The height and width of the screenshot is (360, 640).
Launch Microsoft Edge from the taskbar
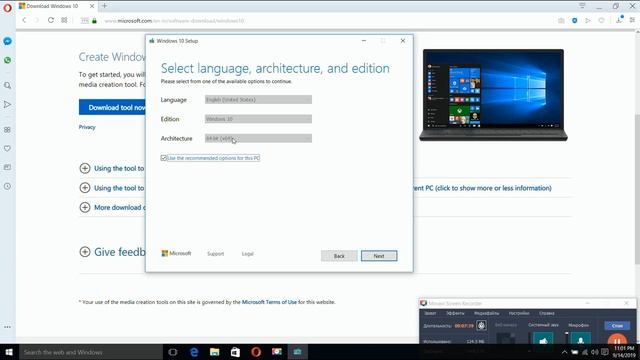click(194, 352)
